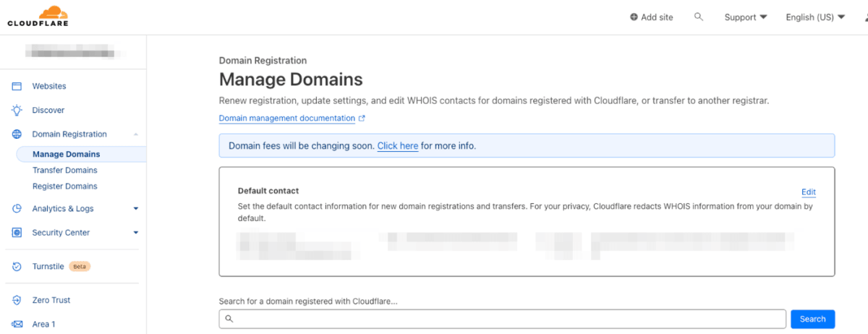868x334 pixels.
Task: Expand the Analytics & Logs arrow
Action: click(136, 209)
